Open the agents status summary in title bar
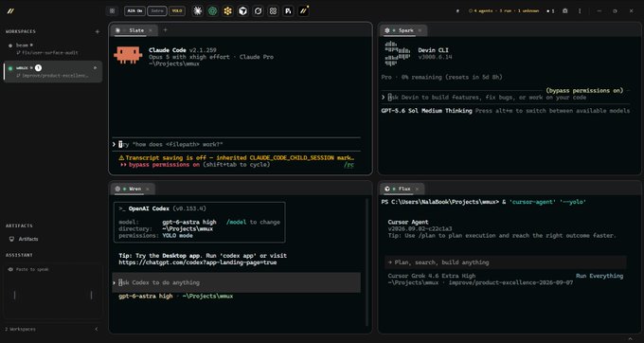The height and width of the screenshot is (343, 644). coord(504,11)
